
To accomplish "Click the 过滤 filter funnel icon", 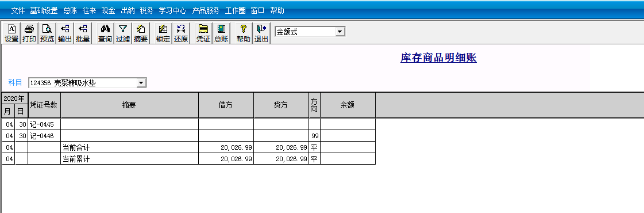I will (123, 33).
